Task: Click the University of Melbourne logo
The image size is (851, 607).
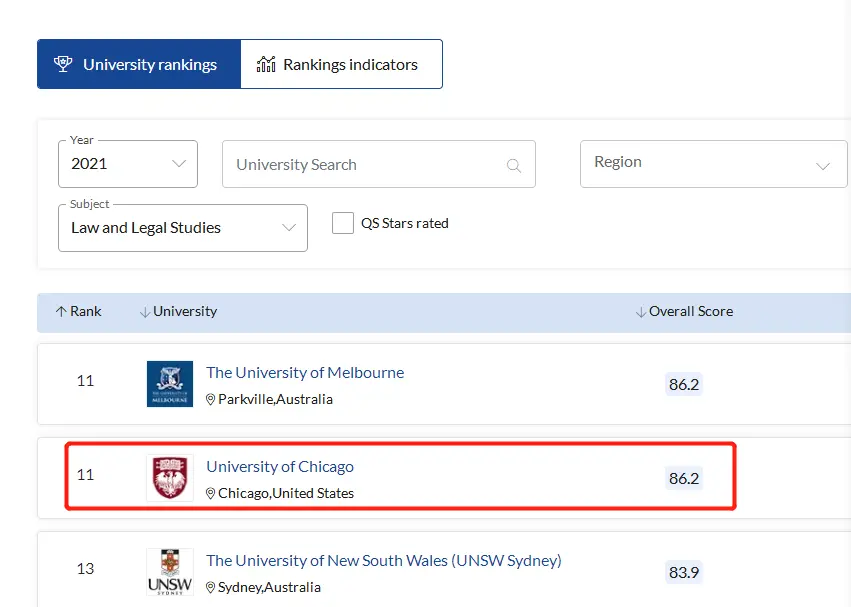Action: tap(170, 384)
